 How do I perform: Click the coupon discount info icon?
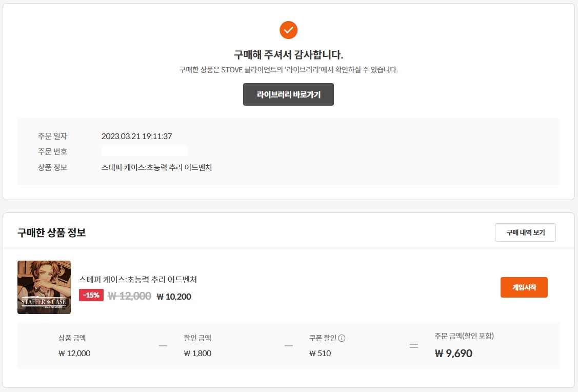pos(342,338)
